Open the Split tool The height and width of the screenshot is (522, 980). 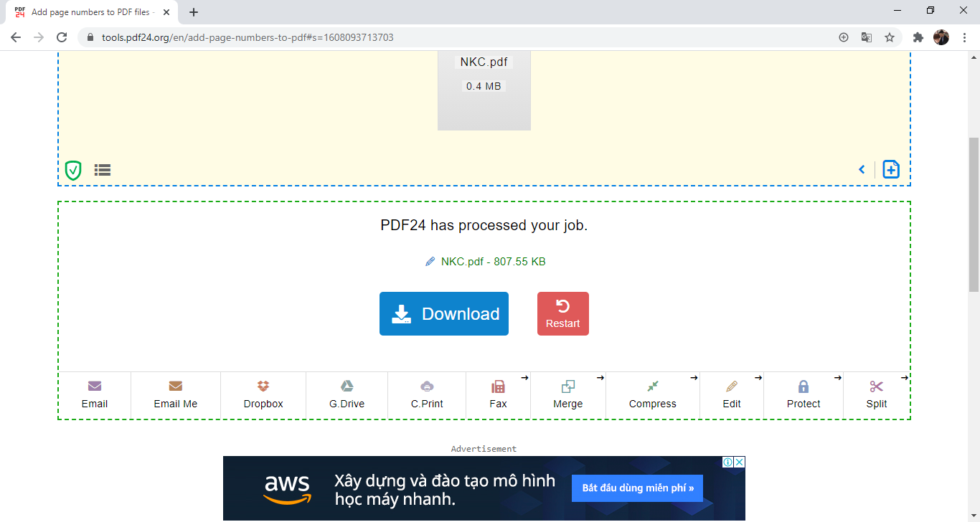click(x=877, y=395)
